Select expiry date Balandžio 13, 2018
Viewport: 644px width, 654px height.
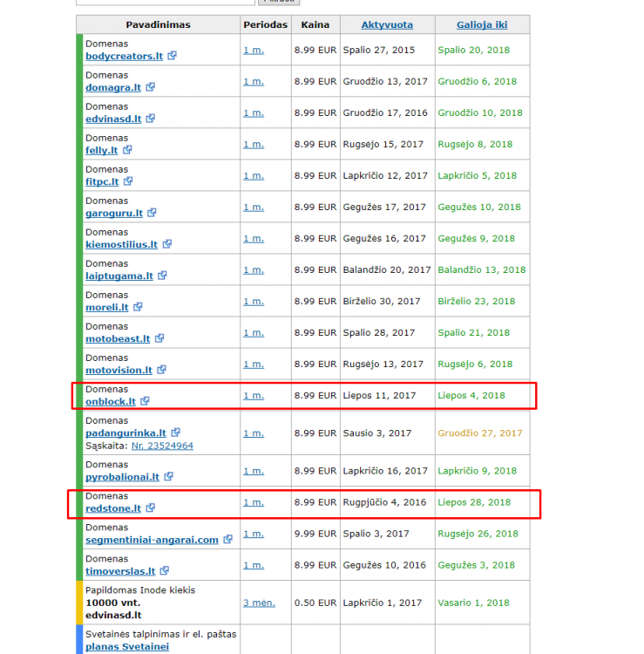481,269
